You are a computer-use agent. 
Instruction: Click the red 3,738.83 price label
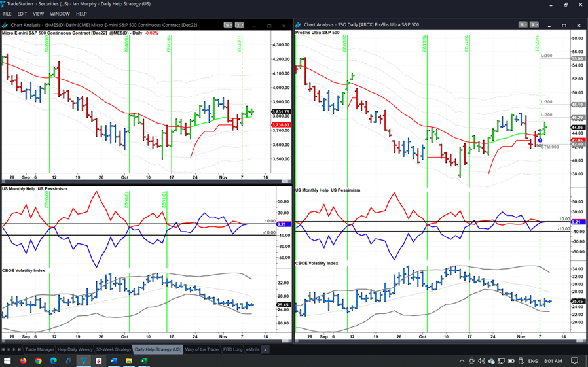(280, 125)
